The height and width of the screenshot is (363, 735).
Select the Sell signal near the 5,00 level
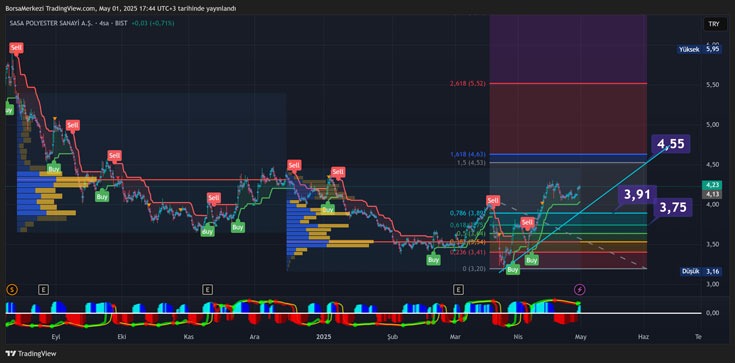tap(73, 125)
